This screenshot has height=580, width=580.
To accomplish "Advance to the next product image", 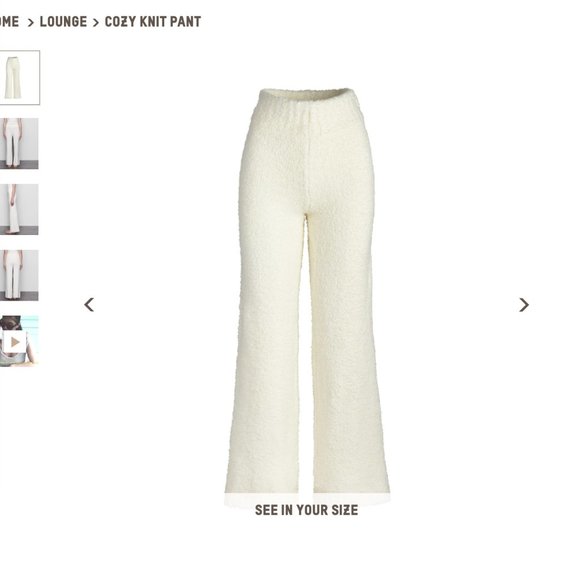I will pos(524,305).
